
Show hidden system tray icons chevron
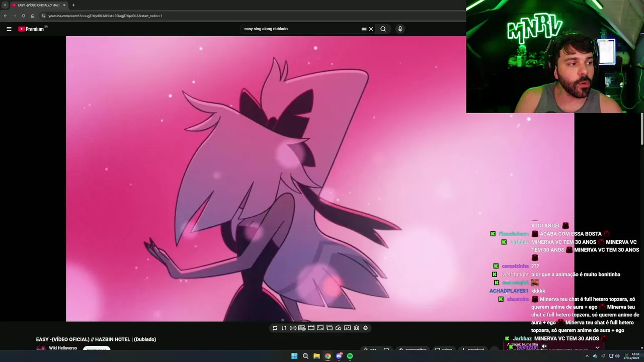point(587,356)
